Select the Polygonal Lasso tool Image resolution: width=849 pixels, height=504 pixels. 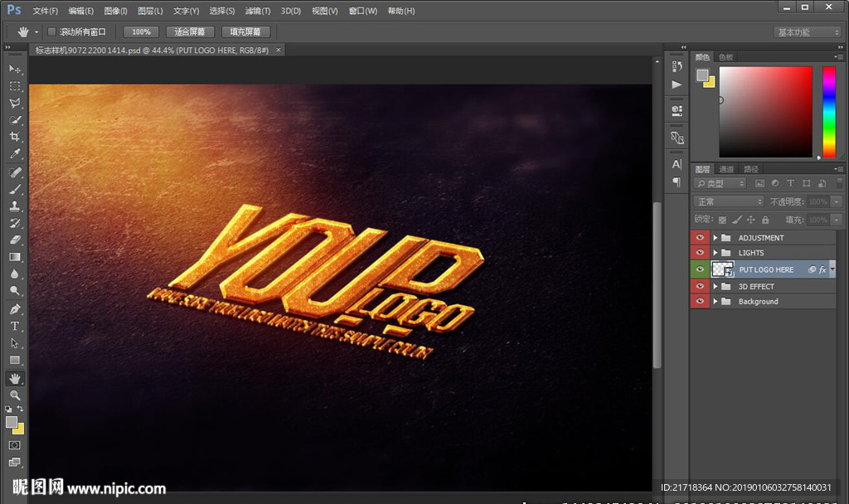coord(15,103)
